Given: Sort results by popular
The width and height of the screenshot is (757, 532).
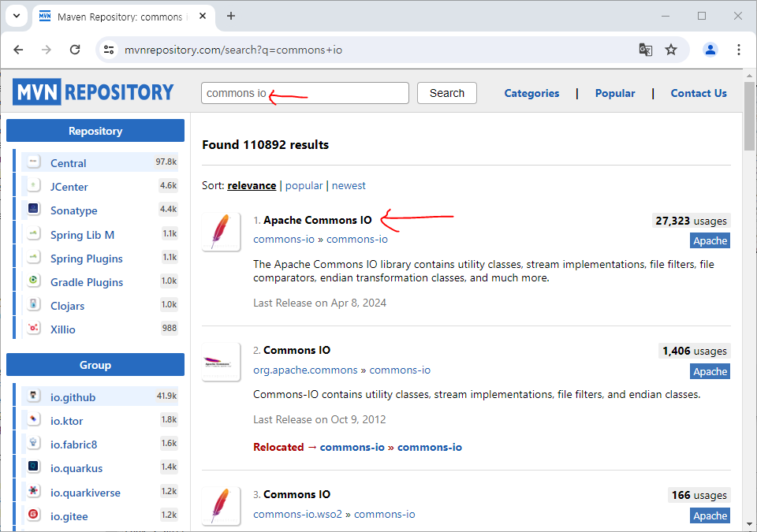Looking at the screenshot, I should pyautogui.click(x=304, y=185).
